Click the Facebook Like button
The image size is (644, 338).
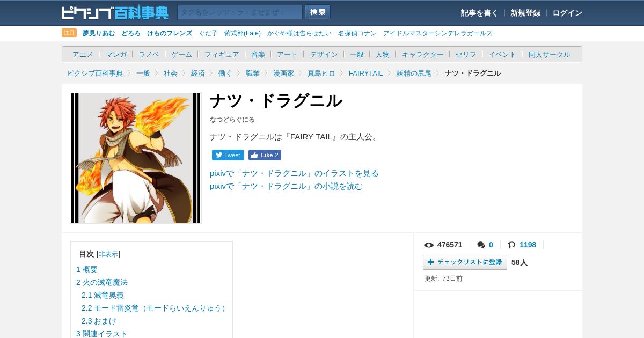[x=265, y=155]
